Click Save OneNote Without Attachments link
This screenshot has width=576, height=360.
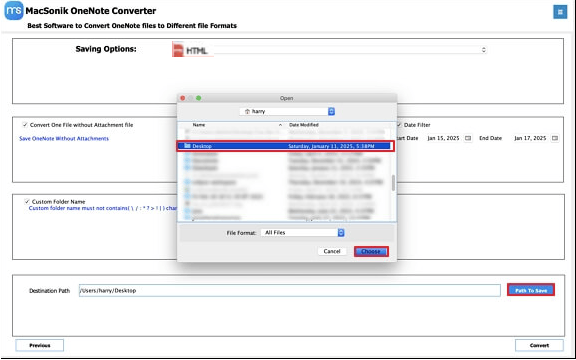pos(64,138)
